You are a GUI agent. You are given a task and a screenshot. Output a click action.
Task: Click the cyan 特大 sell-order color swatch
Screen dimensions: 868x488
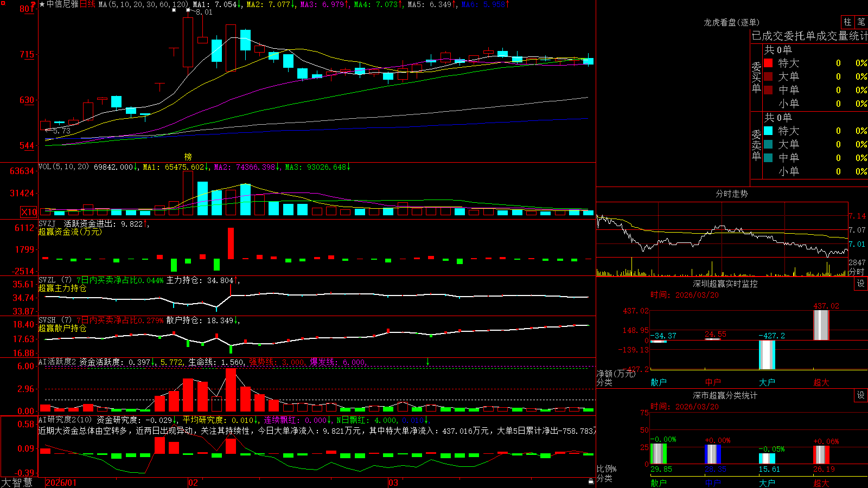[768, 131]
